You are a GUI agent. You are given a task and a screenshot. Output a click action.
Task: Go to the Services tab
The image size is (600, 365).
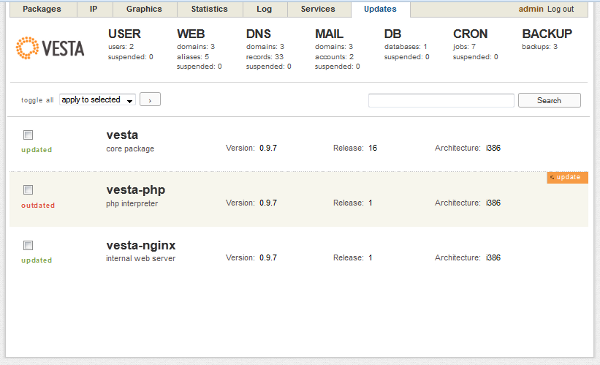(x=318, y=9)
